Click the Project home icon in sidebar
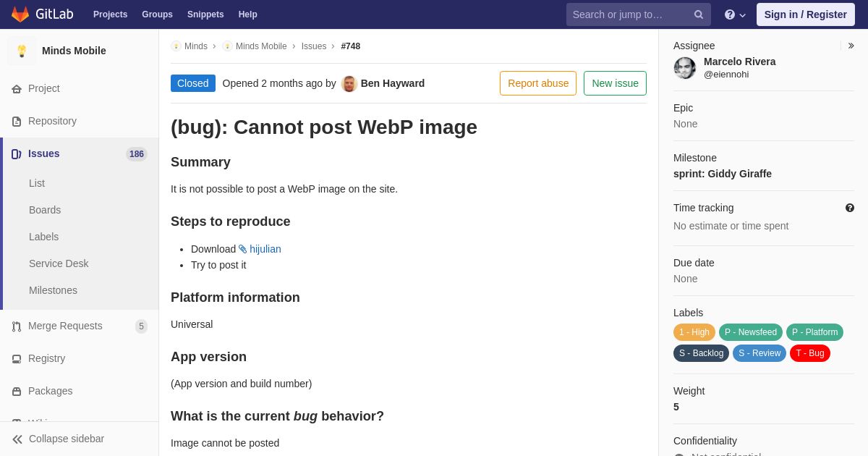 17,89
